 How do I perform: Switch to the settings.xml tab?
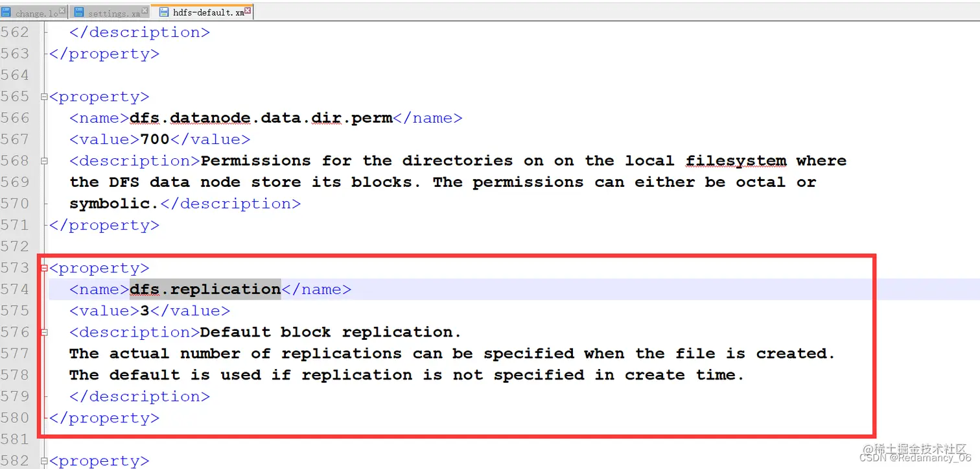[109, 12]
